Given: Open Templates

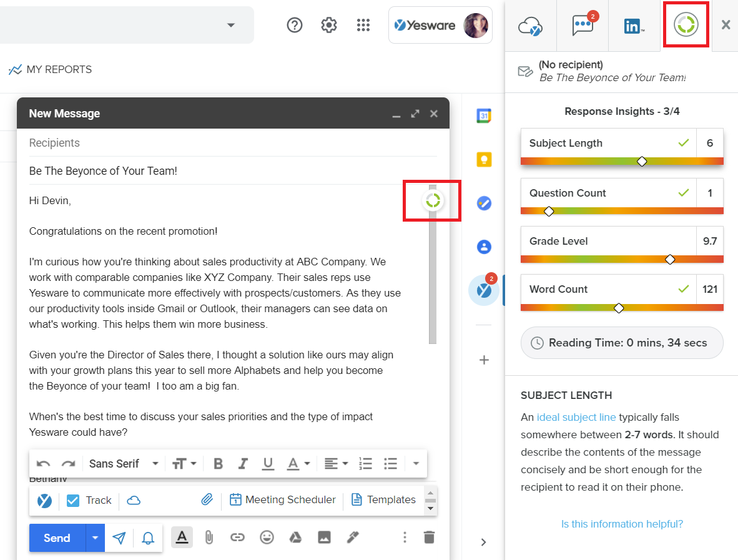Looking at the screenshot, I should pyautogui.click(x=383, y=500).
